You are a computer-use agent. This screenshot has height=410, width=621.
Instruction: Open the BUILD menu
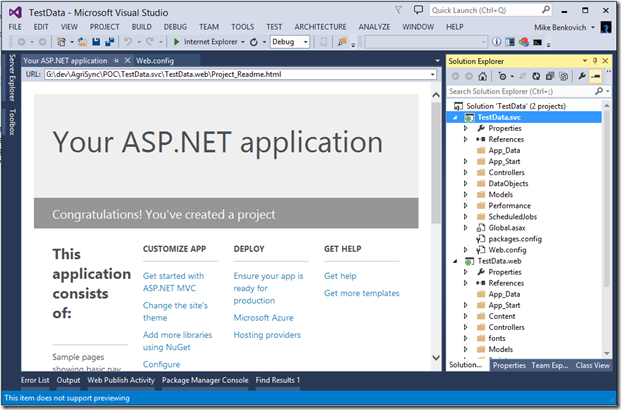[142, 26]
